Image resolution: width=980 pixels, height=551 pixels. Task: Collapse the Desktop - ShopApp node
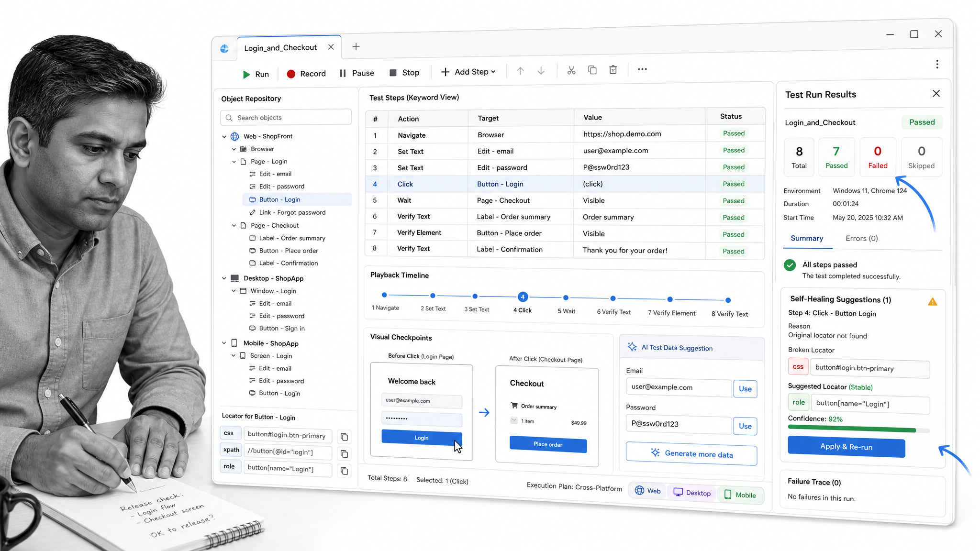coord(224,278)
